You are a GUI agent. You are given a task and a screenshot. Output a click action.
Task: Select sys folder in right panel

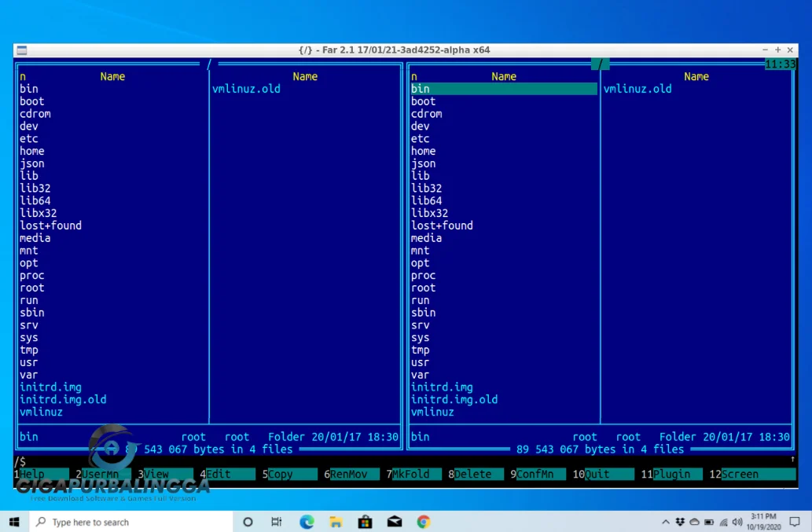(420, 337)
